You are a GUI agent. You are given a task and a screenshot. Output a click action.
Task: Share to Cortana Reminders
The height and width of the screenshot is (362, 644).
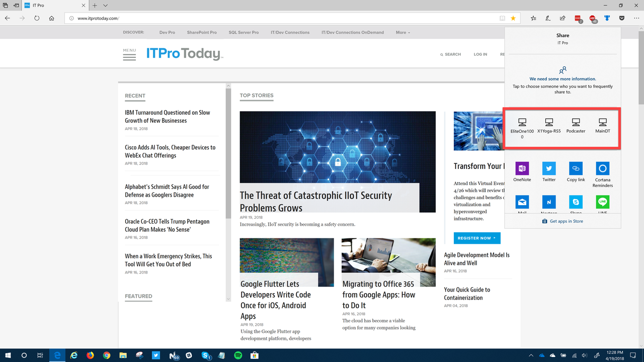pos(603,174)
